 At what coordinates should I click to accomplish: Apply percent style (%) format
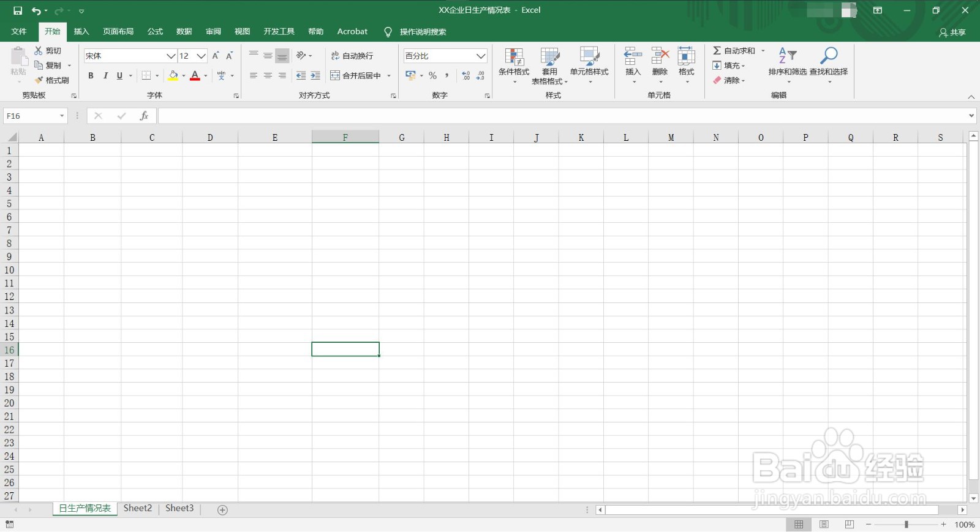[433, 75]
